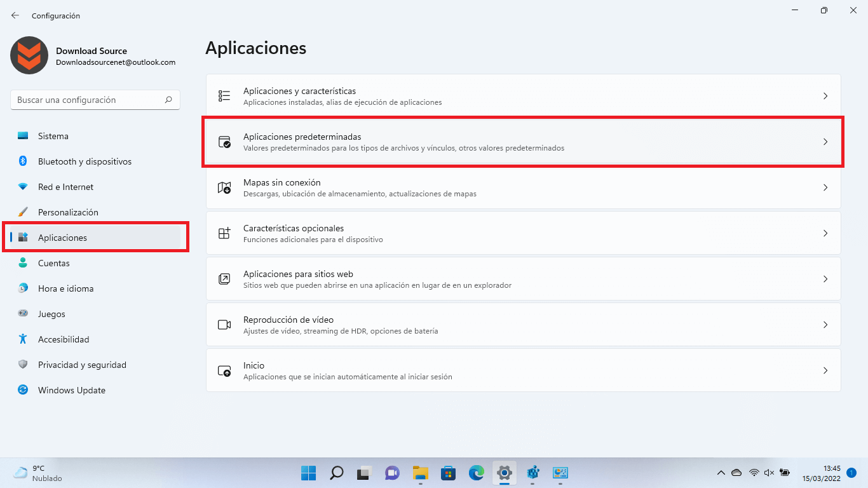Click the Bluetooth icon in sidebar
The width and height of the screenshot is (868, 488).
click(23, 161)
